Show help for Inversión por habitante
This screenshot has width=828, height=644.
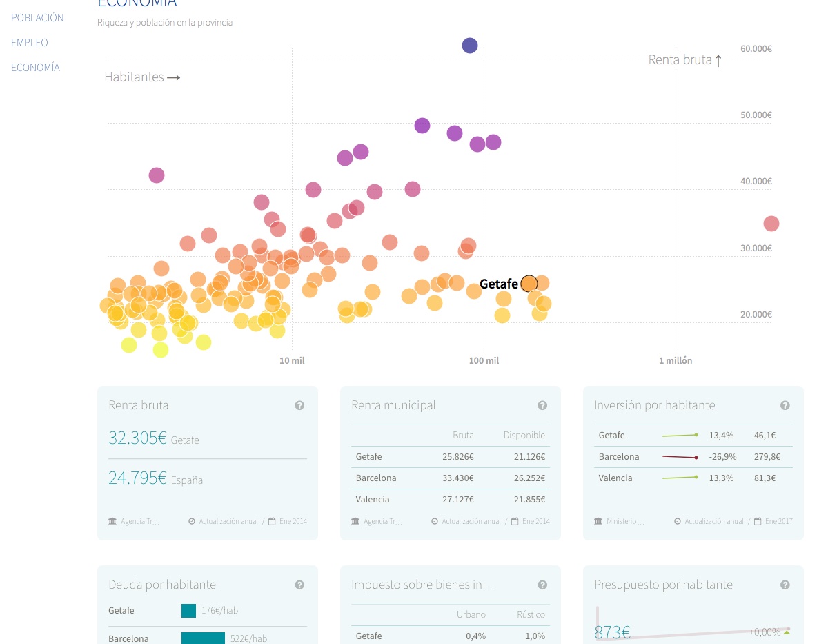pos(785,406)
